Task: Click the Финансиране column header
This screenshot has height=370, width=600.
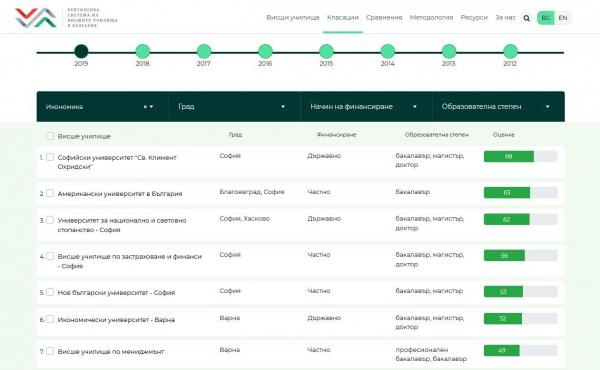Action: tap(336, 135)
